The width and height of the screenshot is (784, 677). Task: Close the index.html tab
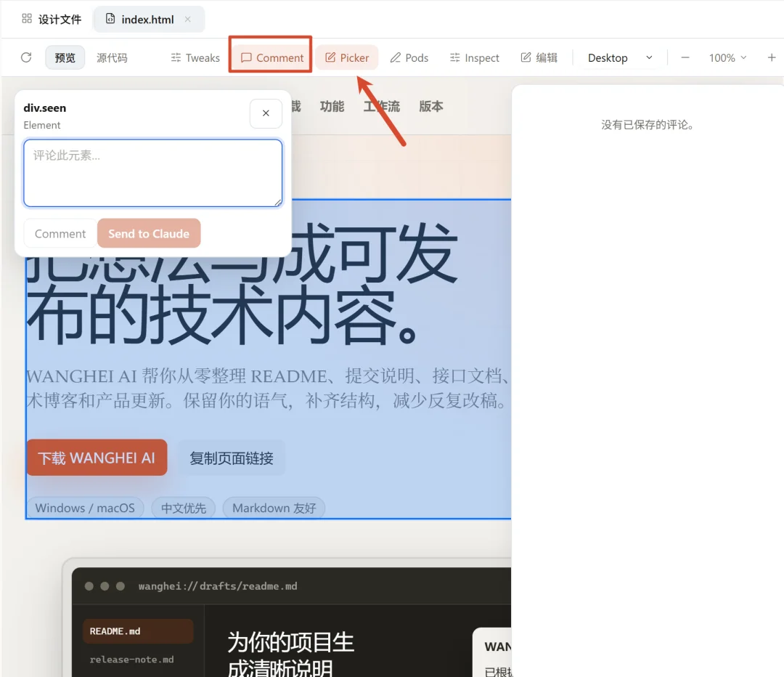coord(188,19)
